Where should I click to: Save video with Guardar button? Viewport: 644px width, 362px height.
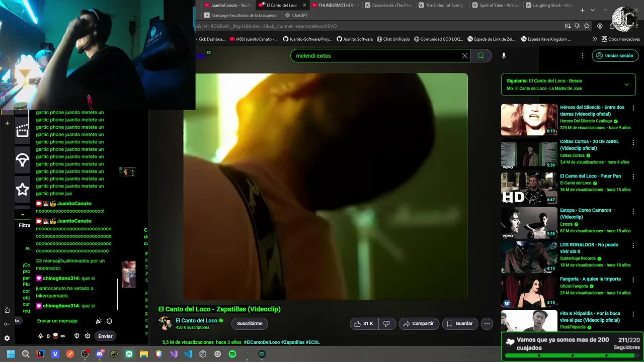point(460,324)
